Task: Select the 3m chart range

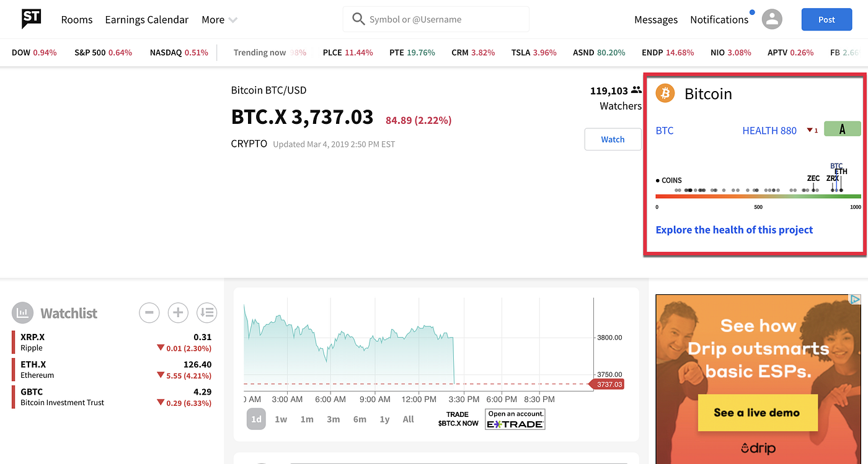Action: coord(333,419)
